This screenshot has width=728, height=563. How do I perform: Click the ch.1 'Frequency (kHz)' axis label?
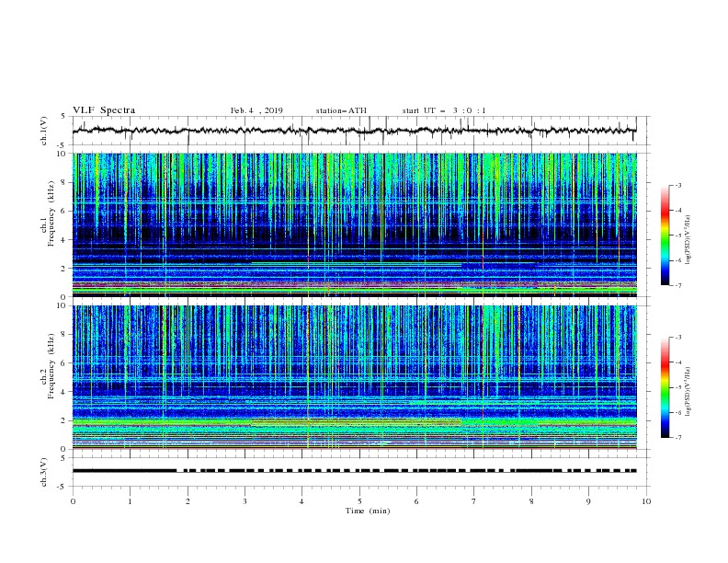click(52, 213)
